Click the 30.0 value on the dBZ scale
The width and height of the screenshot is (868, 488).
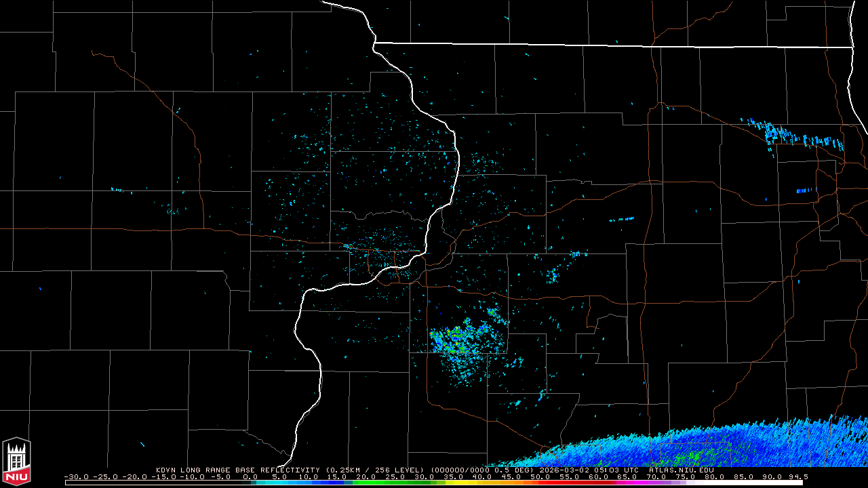pyautogui.click(x=425, y=477)
